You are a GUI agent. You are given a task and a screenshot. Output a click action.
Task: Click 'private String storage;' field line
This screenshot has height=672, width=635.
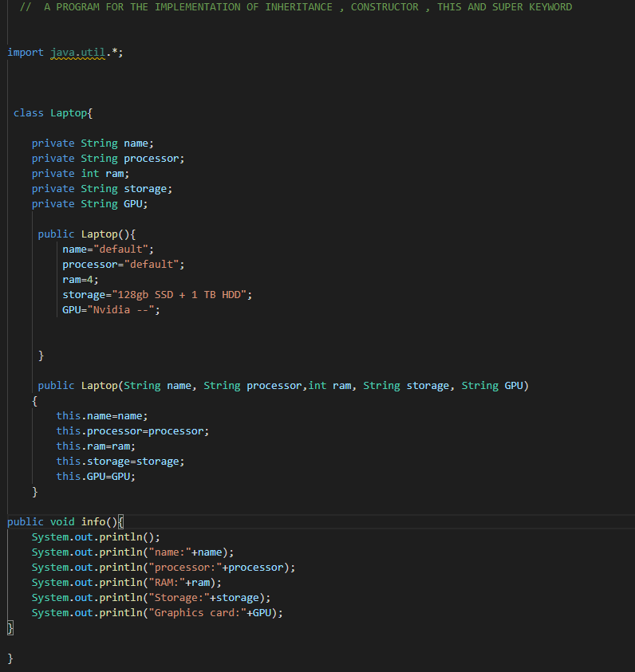tap(102, 189)
